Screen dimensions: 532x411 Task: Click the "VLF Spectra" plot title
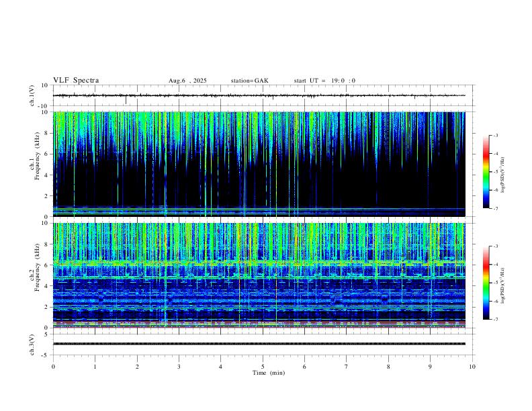tap(76, 81)
